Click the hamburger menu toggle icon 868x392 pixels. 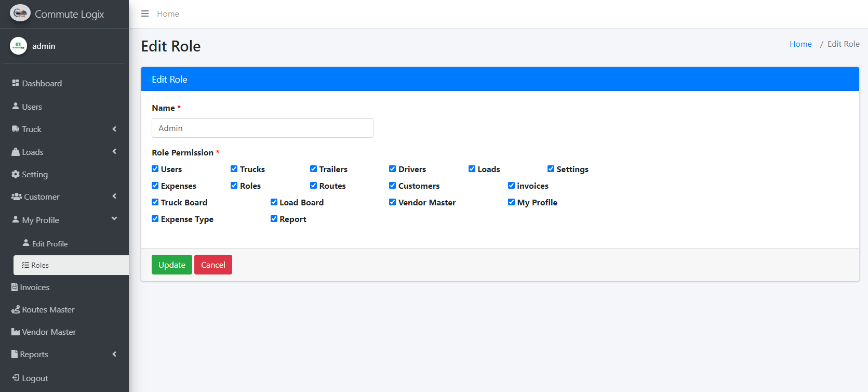point(145,14)
